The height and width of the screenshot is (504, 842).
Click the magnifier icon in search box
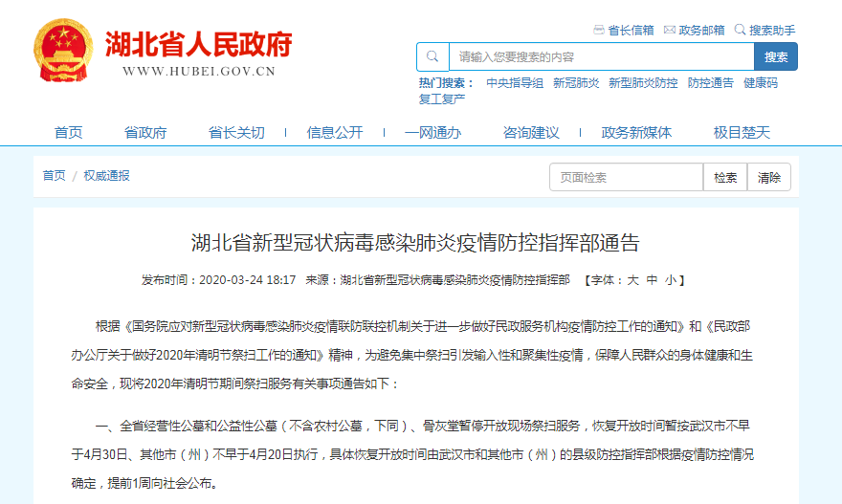tap(432, 56)
